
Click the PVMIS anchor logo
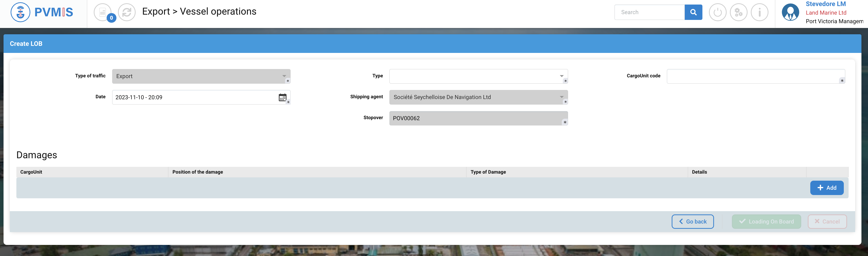(21, 12)
